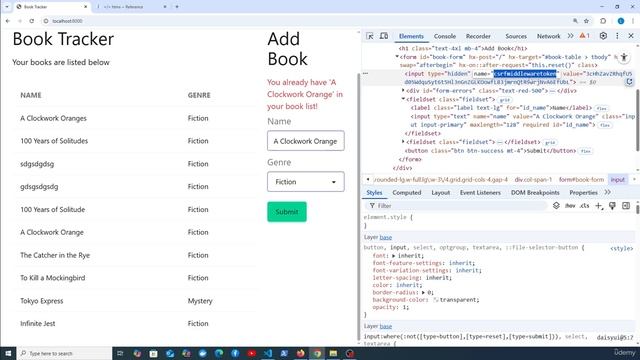Toggle flex badge on name input element
This screenshot has width=640, height=360.
click(x=605, y=126)
